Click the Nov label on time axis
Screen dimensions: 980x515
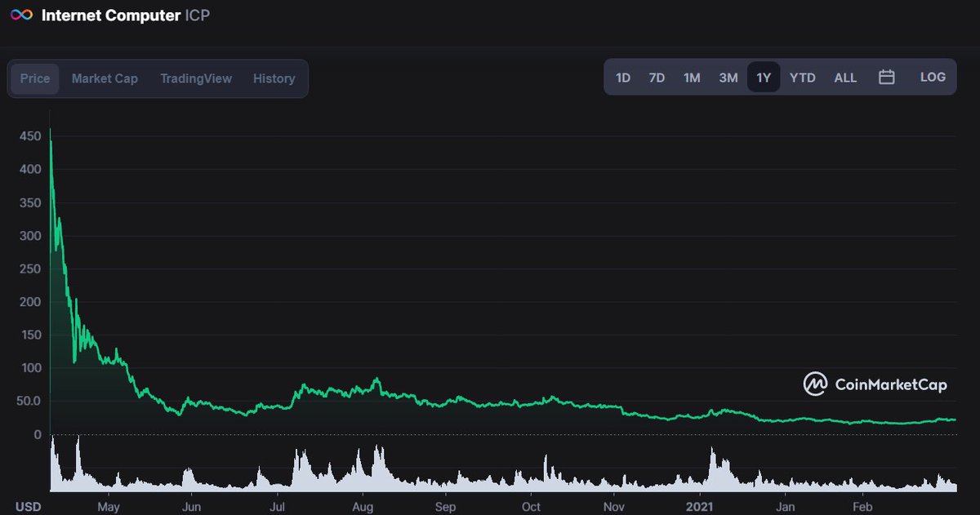(x=615, y=506)
